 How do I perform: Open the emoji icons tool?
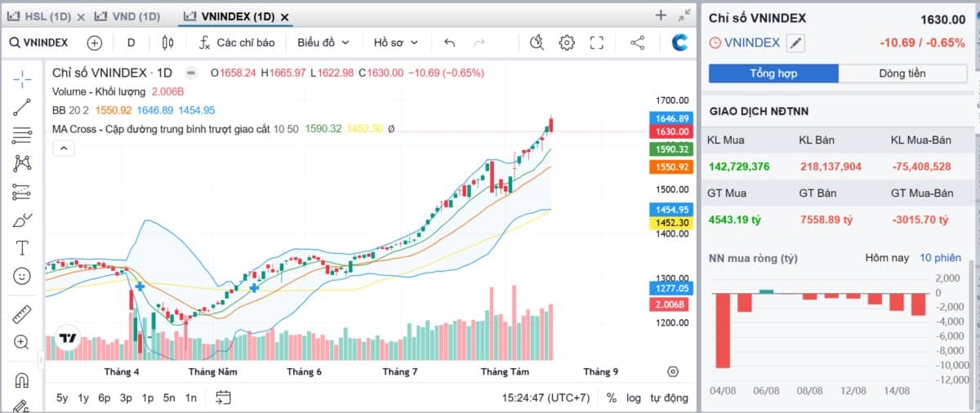point(22,276)
